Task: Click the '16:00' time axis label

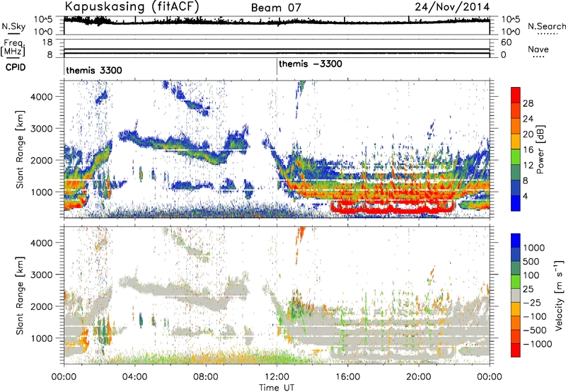Action: pos(347,377)
